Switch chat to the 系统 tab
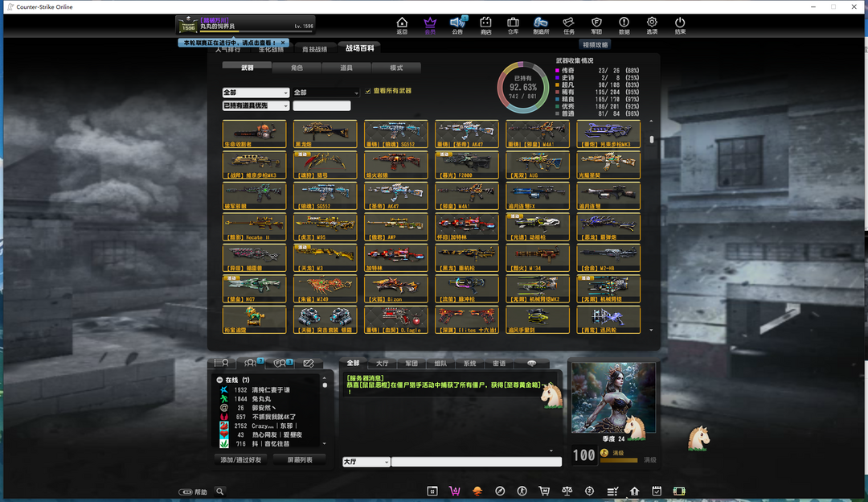Image resolution: width=868 pixels, height=502 pixels. (469, 364)
